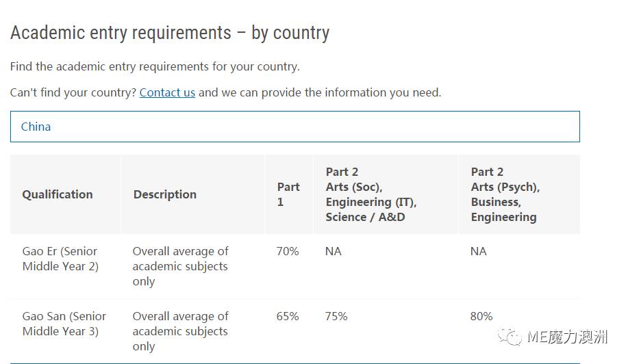Click the ME魔力澳洲 watermark text
The height and width of the screenshot is (364, 628).
(x=568, y=337)
